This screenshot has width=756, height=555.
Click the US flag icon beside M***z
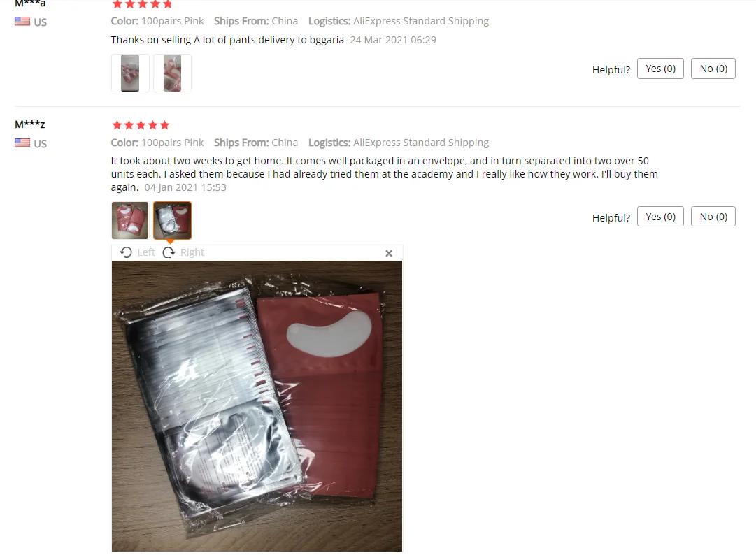22,143
